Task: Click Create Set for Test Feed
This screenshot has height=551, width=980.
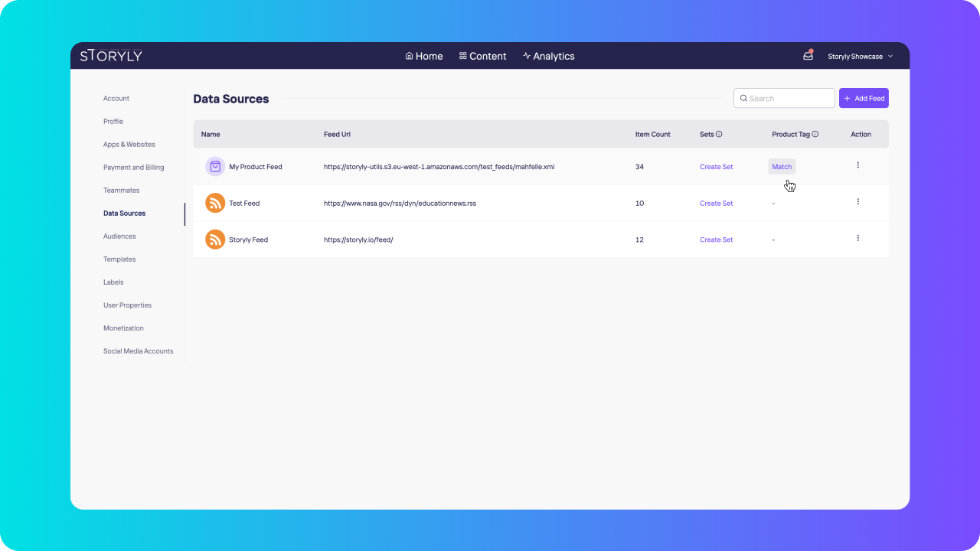Action: click(717, 203)
